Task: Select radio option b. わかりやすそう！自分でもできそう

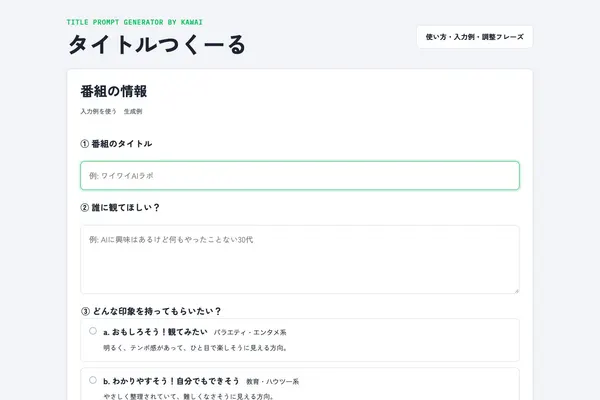Action: coord(93,380)
